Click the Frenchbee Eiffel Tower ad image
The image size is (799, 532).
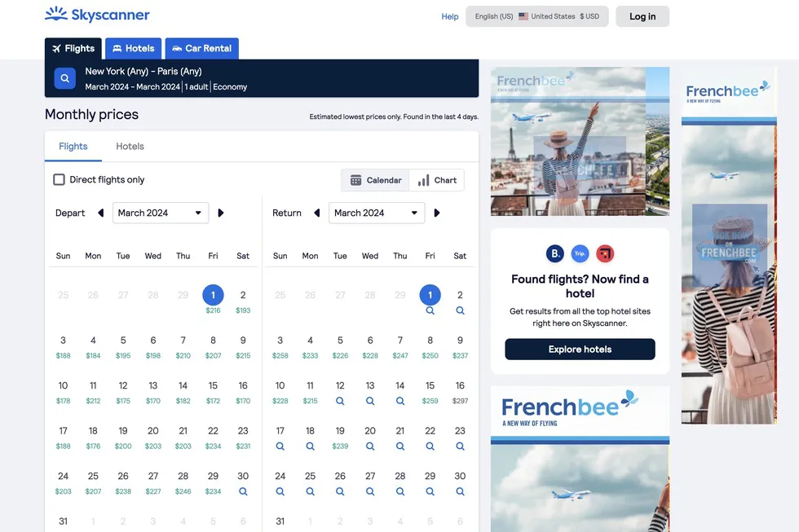[x=580, y=142]
